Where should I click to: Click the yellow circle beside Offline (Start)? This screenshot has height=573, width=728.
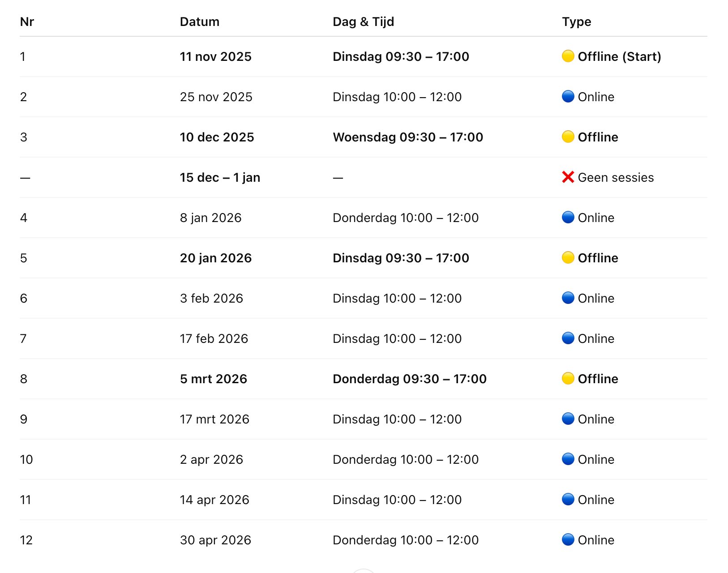coord(568,56)
